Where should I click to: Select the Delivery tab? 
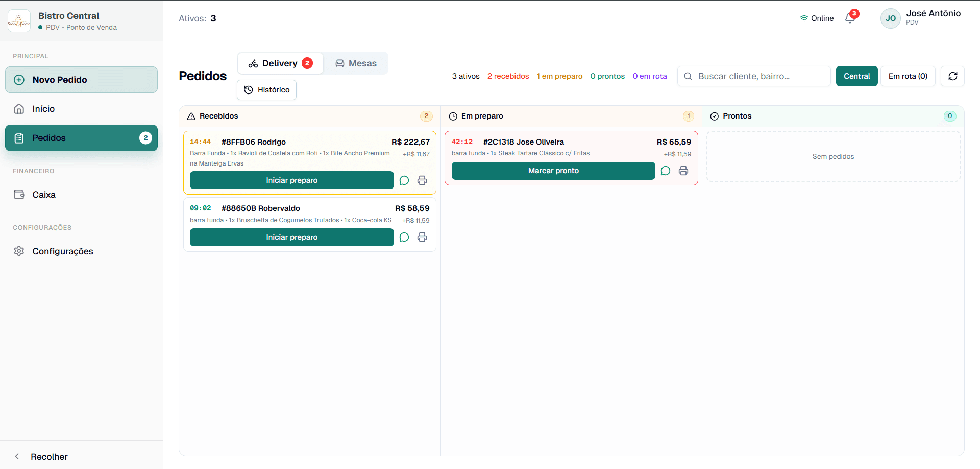click(280, 63)
